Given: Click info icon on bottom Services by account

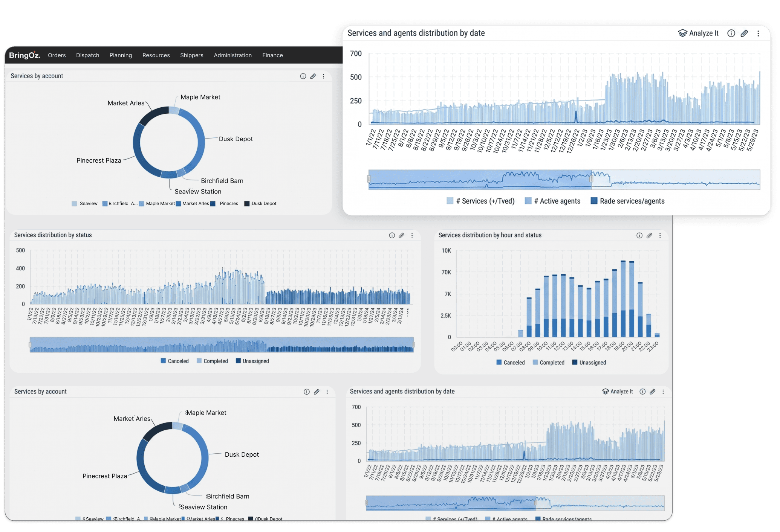Looking at the screenshot, I should point(307,392).
